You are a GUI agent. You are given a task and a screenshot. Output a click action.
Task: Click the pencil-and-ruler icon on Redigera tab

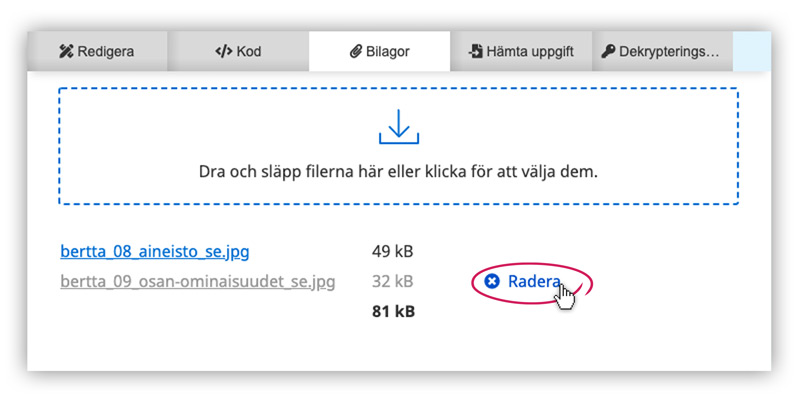pos(67,51)
